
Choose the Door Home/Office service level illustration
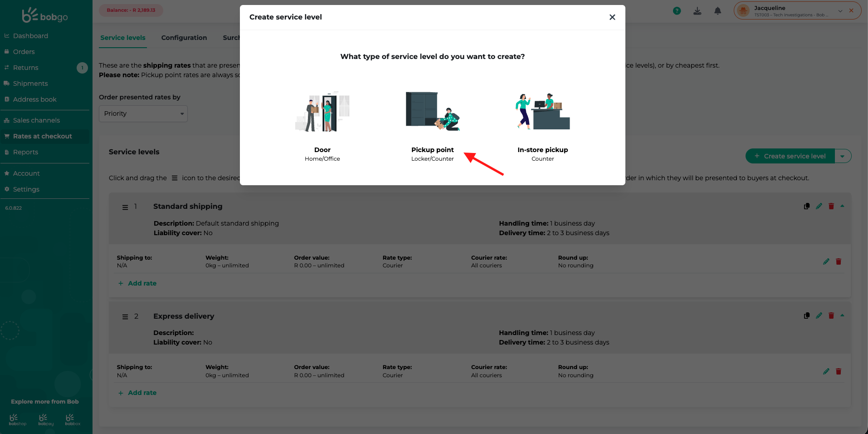[322, 112]
